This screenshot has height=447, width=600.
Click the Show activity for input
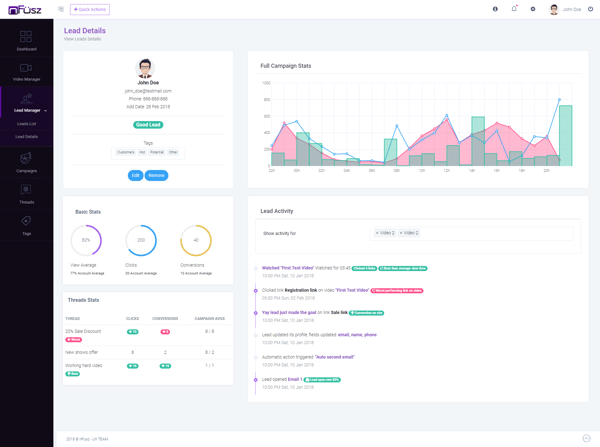coord(471,233)
